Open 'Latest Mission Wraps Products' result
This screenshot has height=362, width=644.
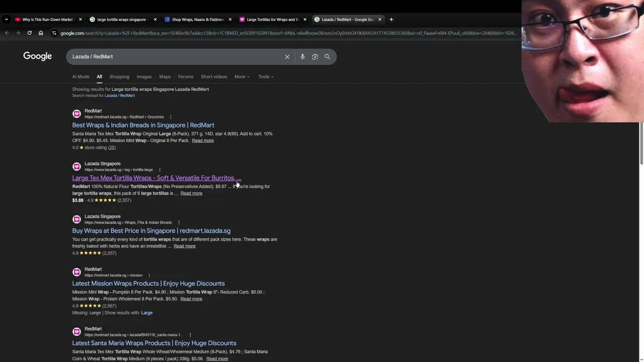[148, 284]
